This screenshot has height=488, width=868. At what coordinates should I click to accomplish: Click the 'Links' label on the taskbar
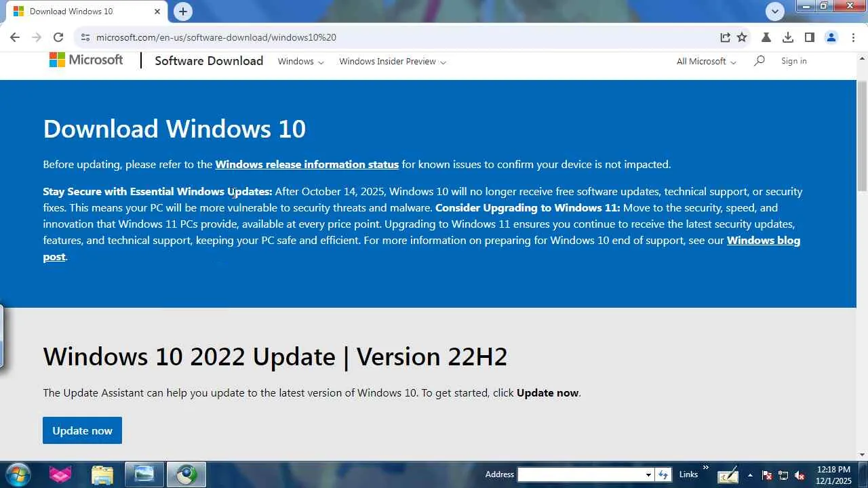[x=688, y=474]
